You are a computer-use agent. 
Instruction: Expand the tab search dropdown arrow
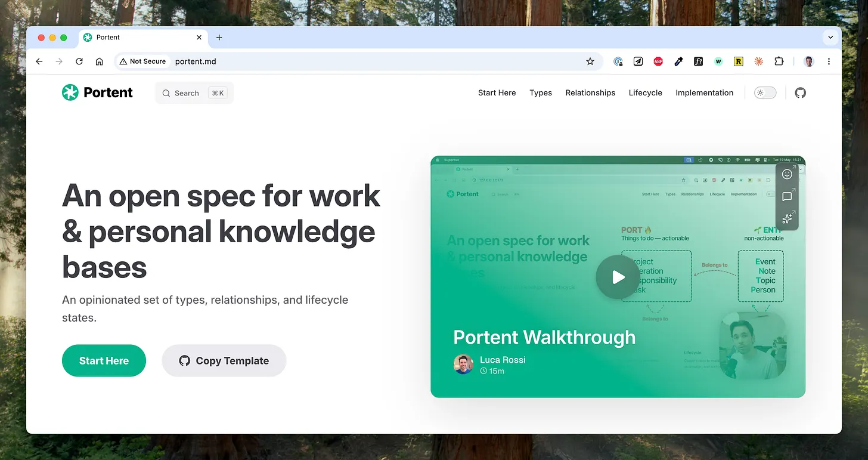tap(830, 37)
